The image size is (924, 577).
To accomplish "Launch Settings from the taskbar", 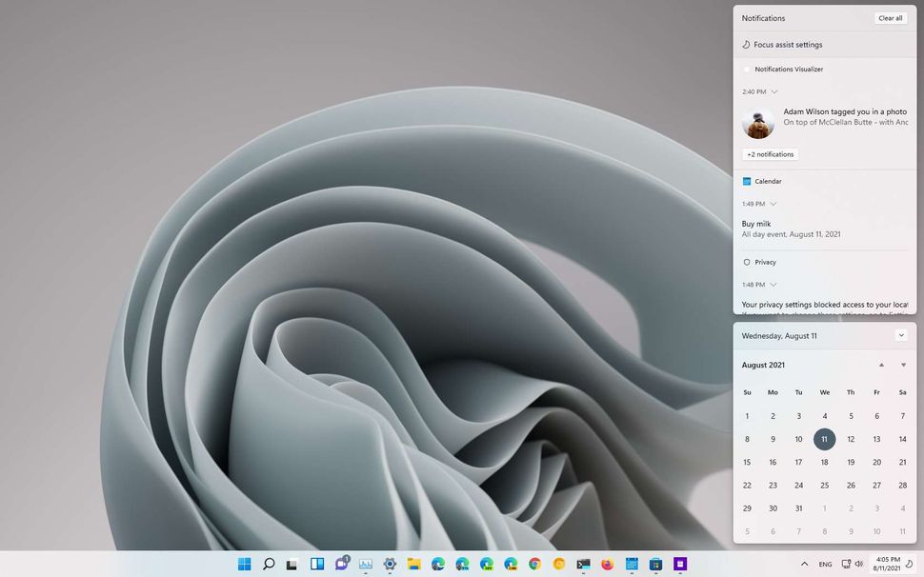I will click(391, 564).
